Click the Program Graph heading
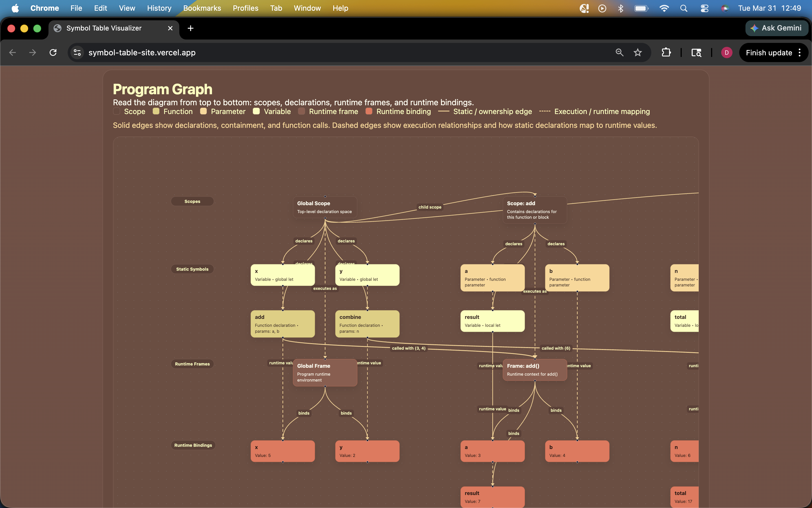Screen dimensions: 812x508 click(162, 89)
